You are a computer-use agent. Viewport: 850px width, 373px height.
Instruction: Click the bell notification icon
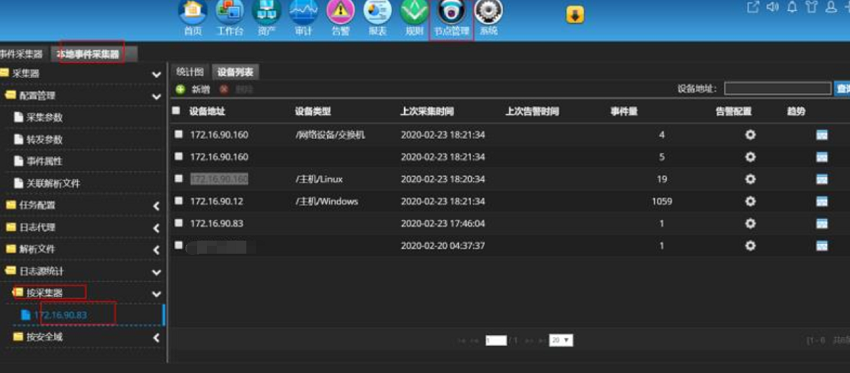(792, 8)
